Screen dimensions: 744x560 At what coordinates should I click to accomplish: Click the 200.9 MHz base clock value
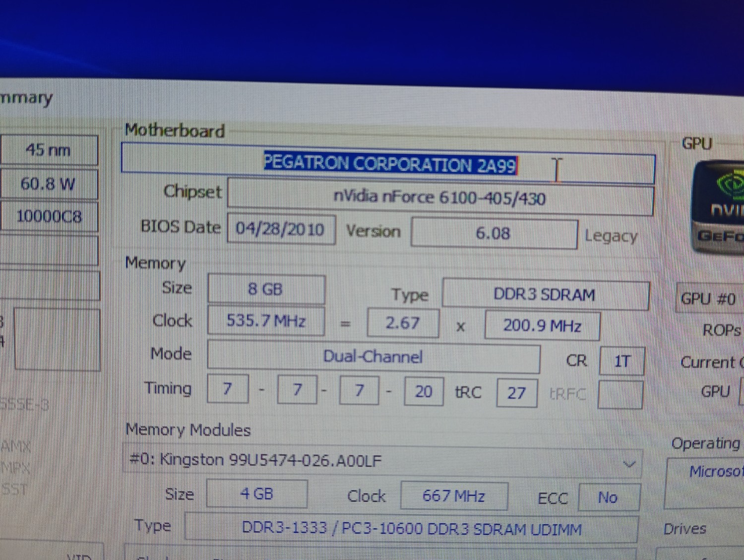click(543, 326)
